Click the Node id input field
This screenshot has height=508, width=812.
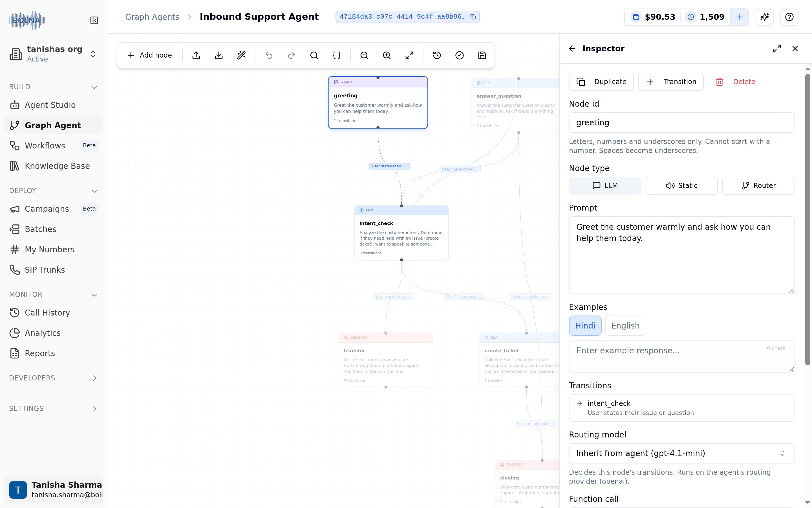[681, 123]
